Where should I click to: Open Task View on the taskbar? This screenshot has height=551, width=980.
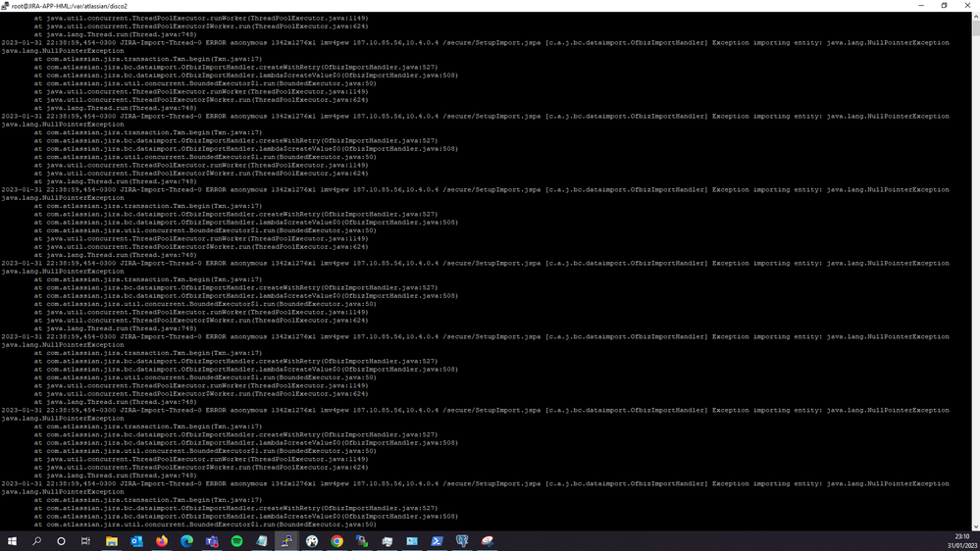(85, 541)
